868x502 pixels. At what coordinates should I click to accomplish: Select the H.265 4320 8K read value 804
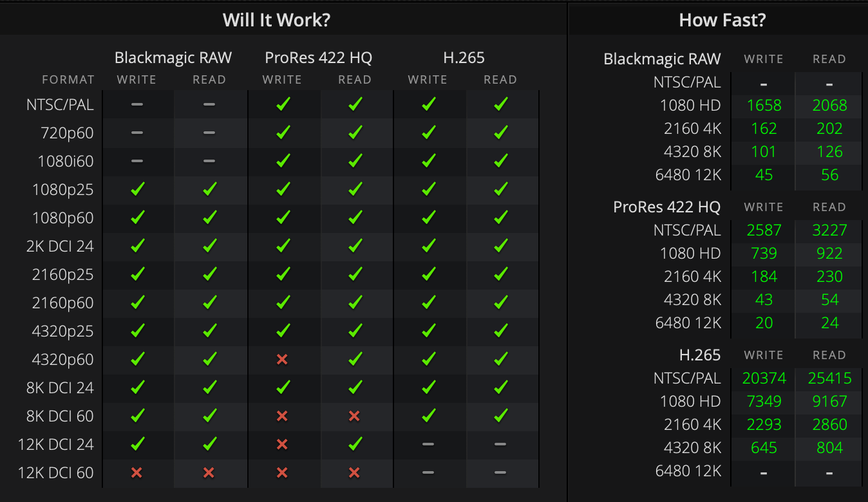pyautogui.click(x=829, y=448)
